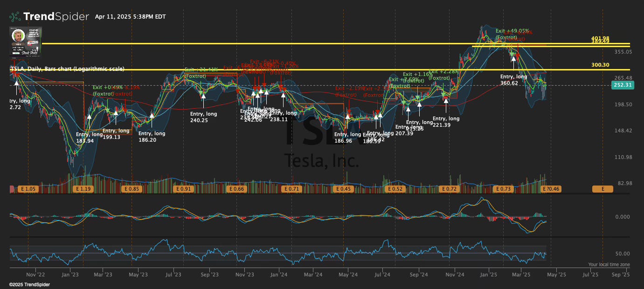The height and width of the screenshot is (289, 644).
Task: Click the 355.05 price axis value
Action: tap(623, 52)
